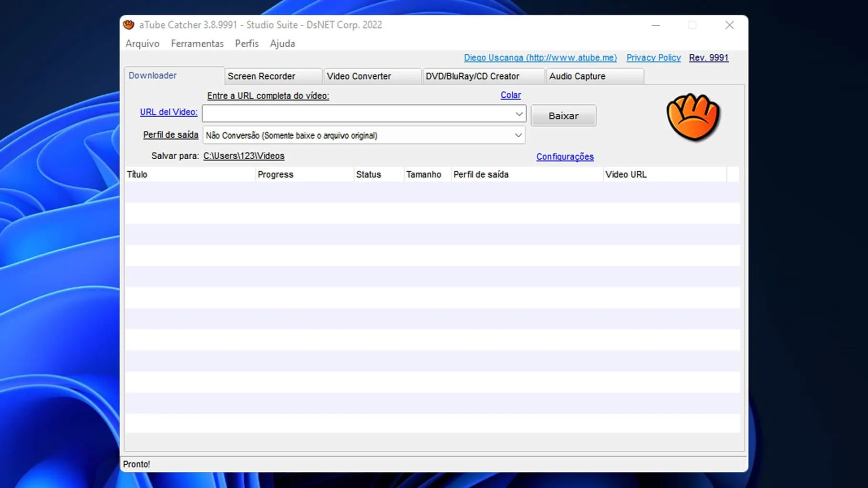The width and height of the screenshot is (868, 488).
Task: Open the Ajuda menu
Action: tap(282, 43)
